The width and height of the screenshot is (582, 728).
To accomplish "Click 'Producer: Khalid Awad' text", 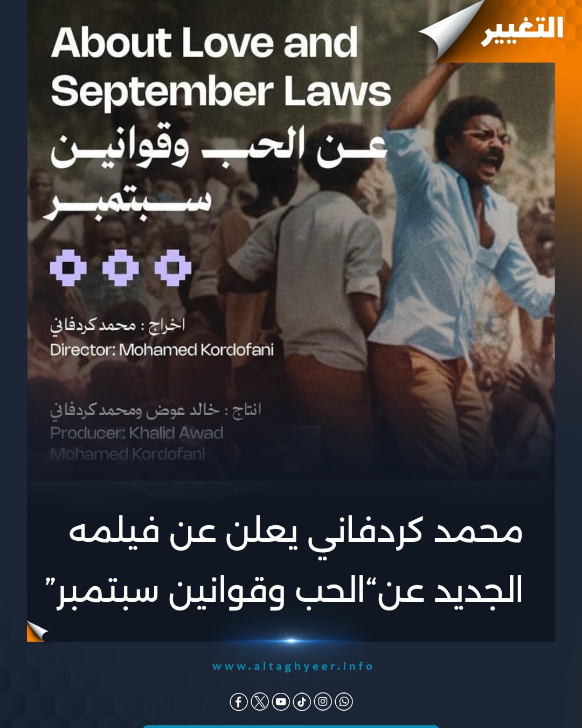I will coord(136,433).
